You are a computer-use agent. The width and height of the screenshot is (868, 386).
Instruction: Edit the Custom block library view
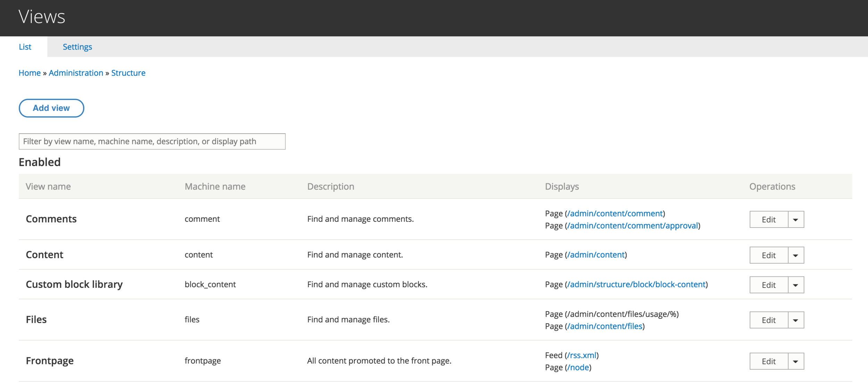coord(768,285)
